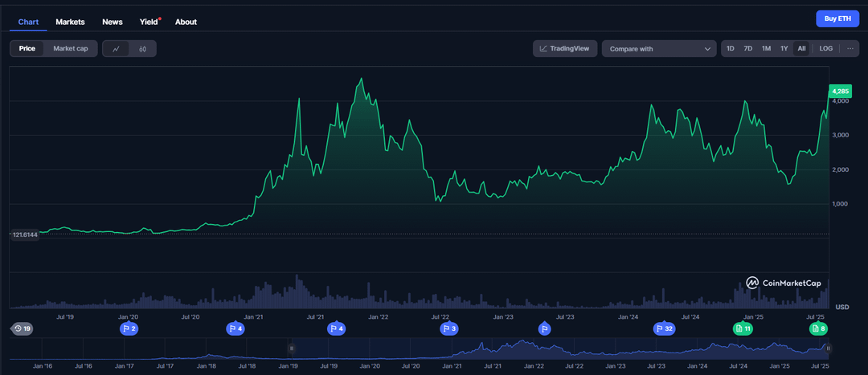
Task: Click the USD currency label
Action: click(842, 307)
